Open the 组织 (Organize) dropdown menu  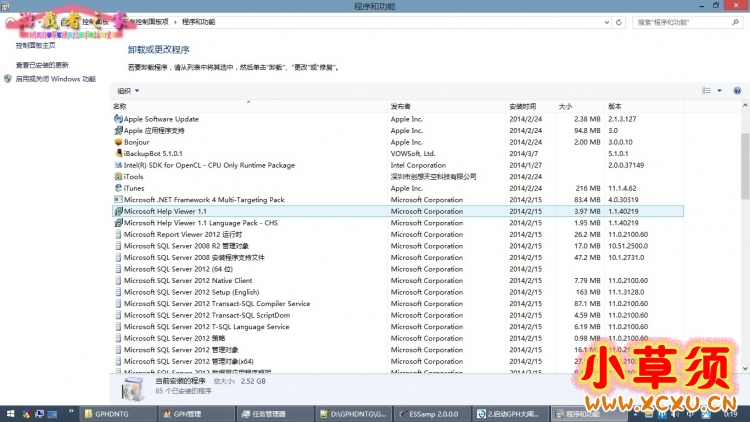[x=127, y=90]
